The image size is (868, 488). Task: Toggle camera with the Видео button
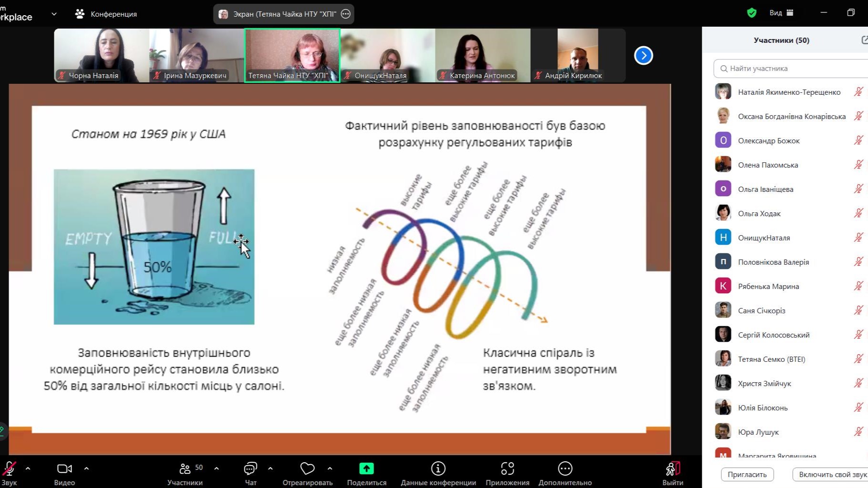click(x=64, y=469)
